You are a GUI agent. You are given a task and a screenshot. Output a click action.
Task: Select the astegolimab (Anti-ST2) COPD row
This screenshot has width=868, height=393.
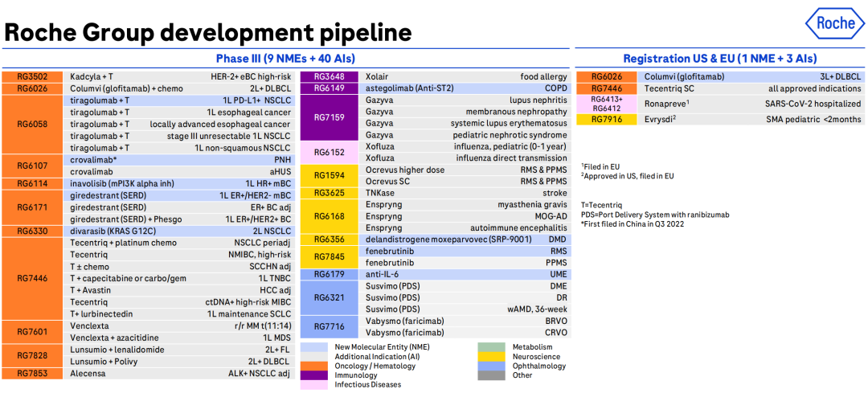click(x=467, y=88)
